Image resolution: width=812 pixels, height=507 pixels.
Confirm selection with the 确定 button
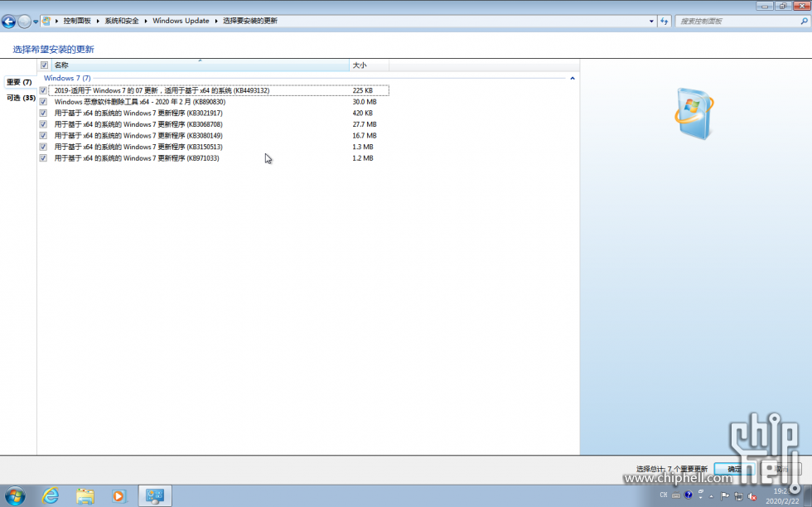pos(734,469)
